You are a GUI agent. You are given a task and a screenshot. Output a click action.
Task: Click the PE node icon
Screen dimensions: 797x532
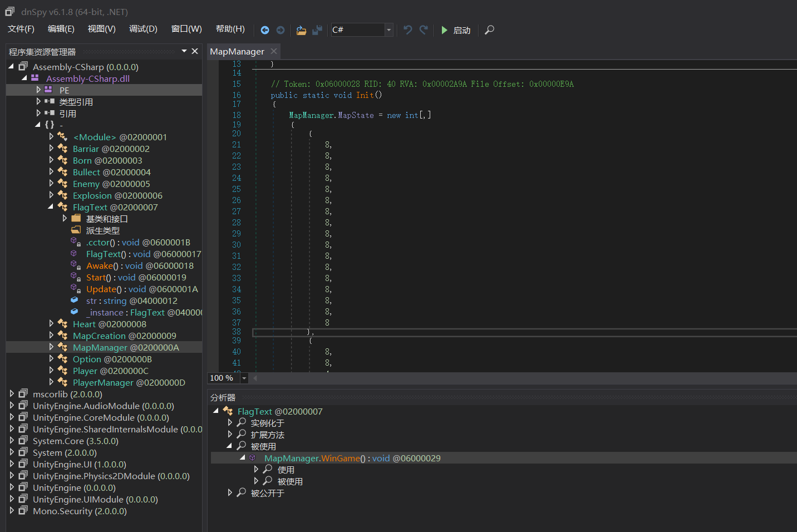[x=48, y=90]
